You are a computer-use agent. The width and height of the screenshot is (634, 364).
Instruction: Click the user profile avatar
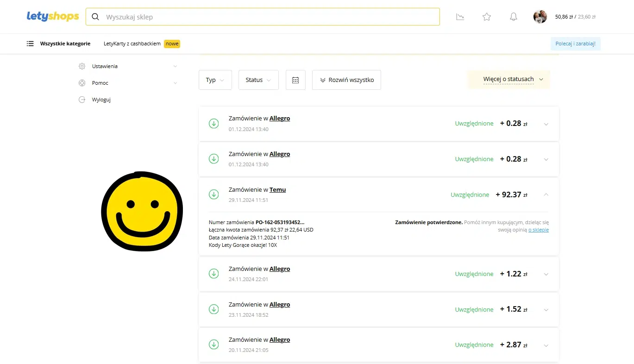click(540, 17)
